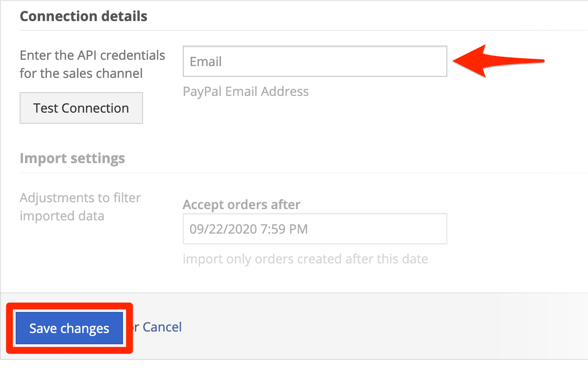Click into the Accept orders after date field

click(x=315, y=229)
